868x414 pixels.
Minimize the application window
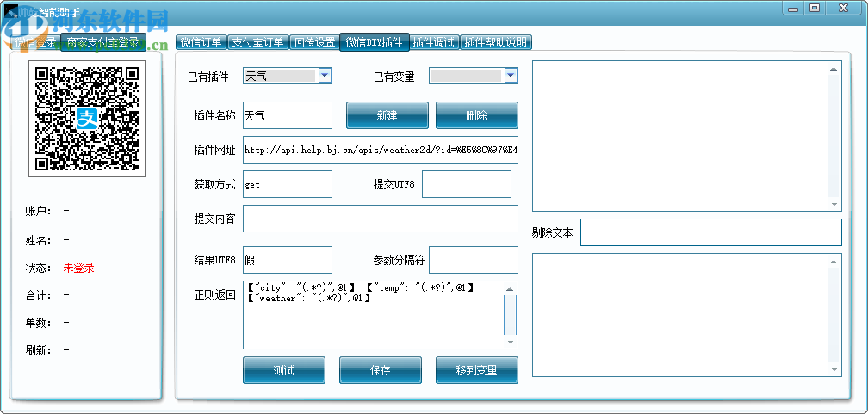pos(794,9)
